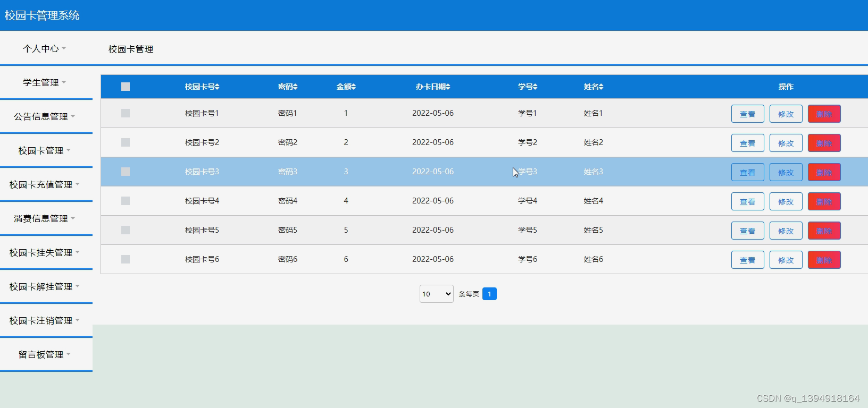Screen dimensions: 868x408
Task: Select the 学号4 cell
Action: (528, 201)
